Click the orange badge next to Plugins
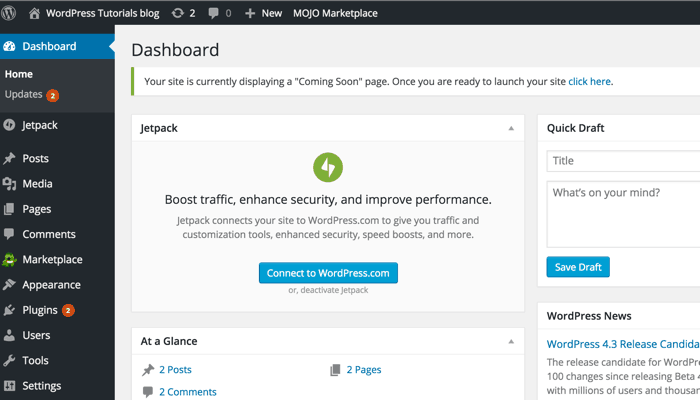Image resolution: width=700 pixels, height=400 pixels. pos(68,310)
